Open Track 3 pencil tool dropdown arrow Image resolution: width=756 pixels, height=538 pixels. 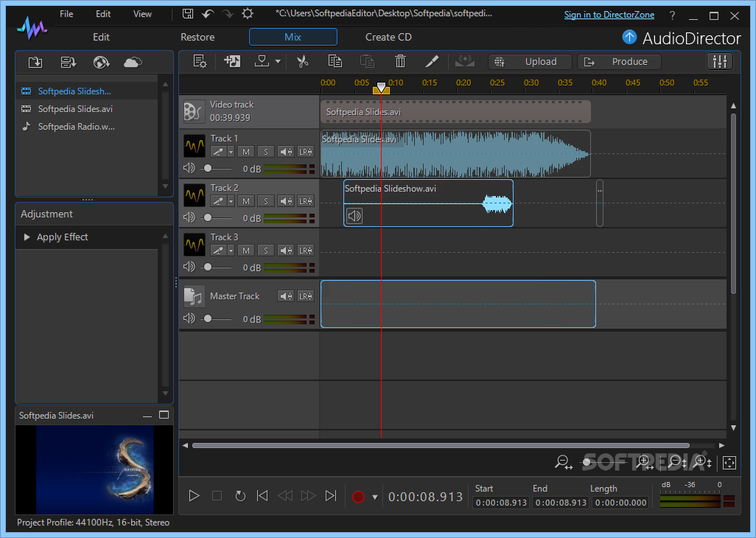tap(231, 250)
